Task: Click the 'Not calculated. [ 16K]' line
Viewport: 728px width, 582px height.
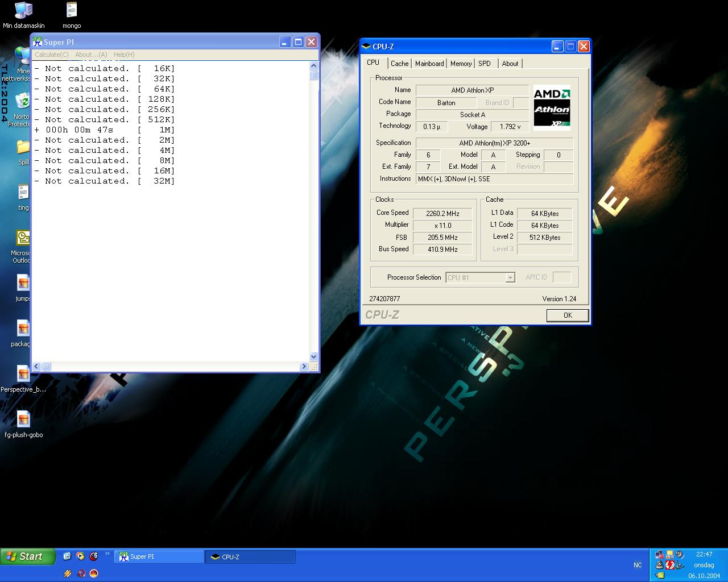Action: pyautogui.click(x=105, y=68)
